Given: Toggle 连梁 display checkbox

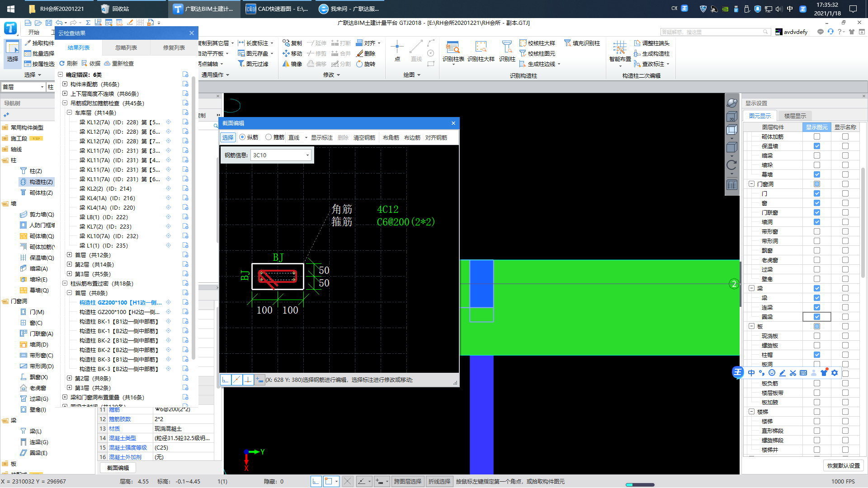Looking at the screenshot, I should 816,307.
